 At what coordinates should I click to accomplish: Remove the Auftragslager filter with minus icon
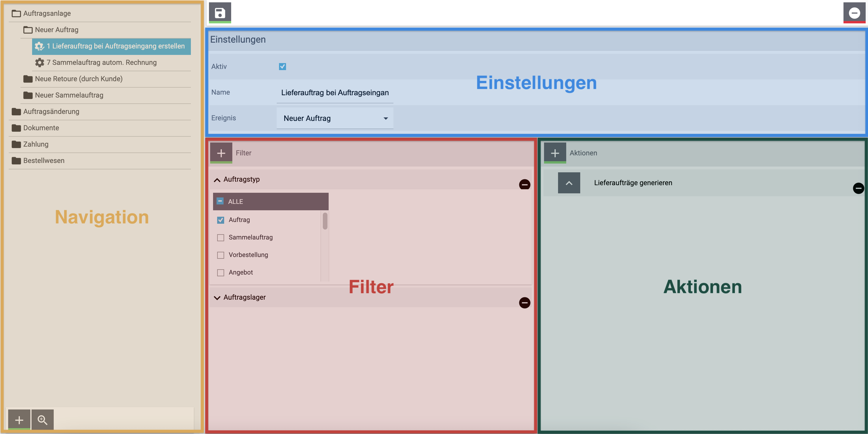(x=524, y=303)
